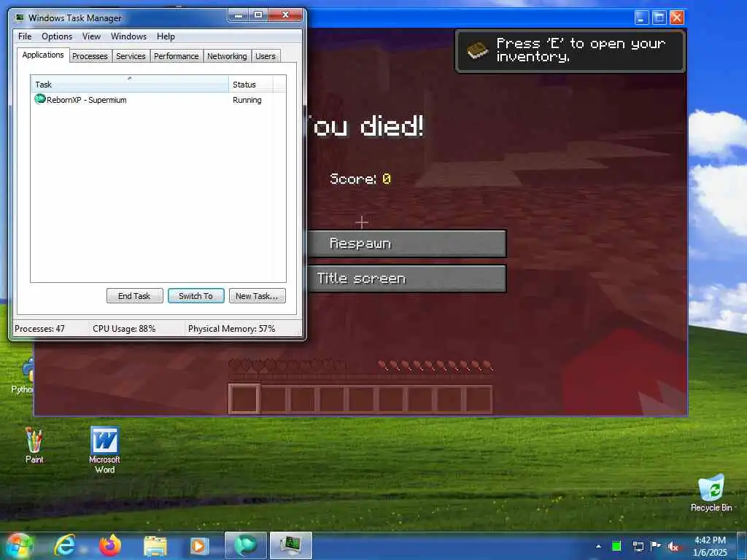Viewport: 747px width, 560px height.
Task: Click the Processes: 47 status entry
Action: coord(39,329)
